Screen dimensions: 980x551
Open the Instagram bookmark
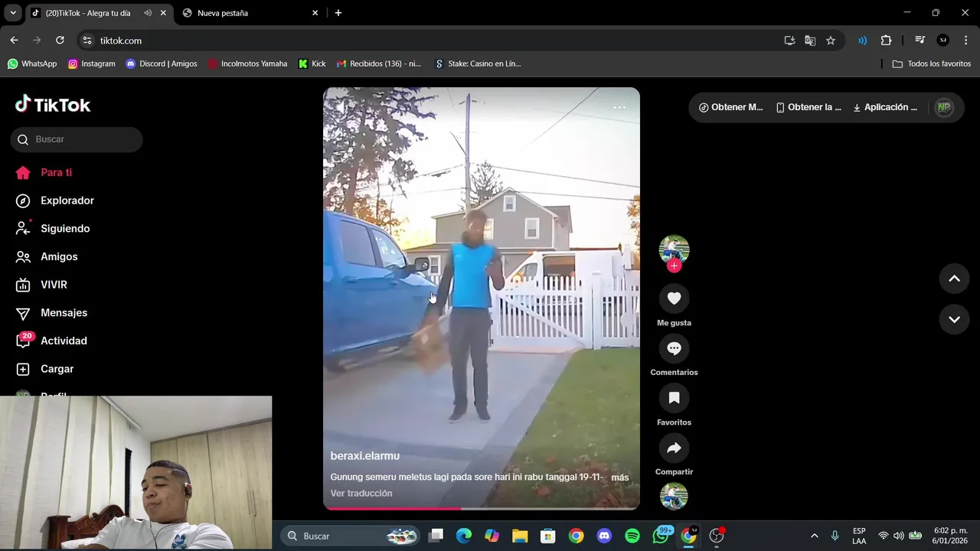point(91,64)
